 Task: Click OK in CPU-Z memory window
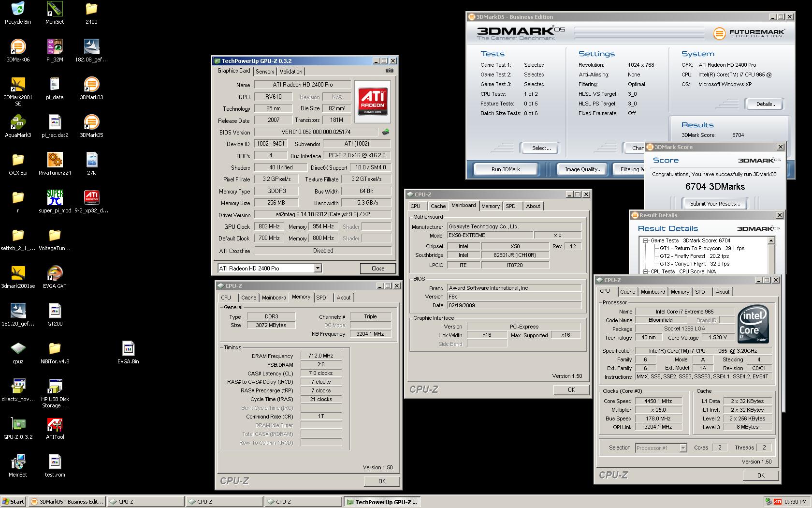(382, 481)
